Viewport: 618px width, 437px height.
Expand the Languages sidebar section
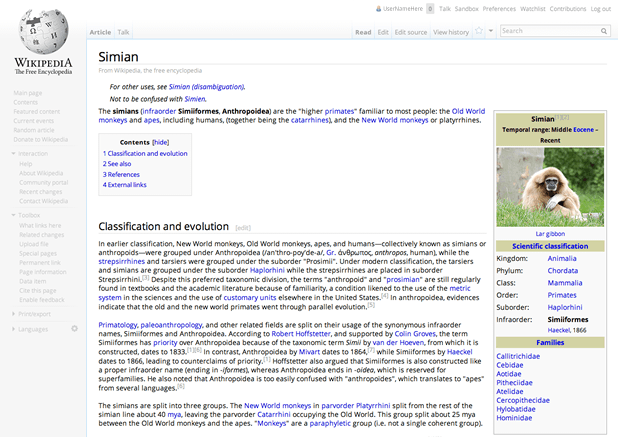tap(14, 329)
